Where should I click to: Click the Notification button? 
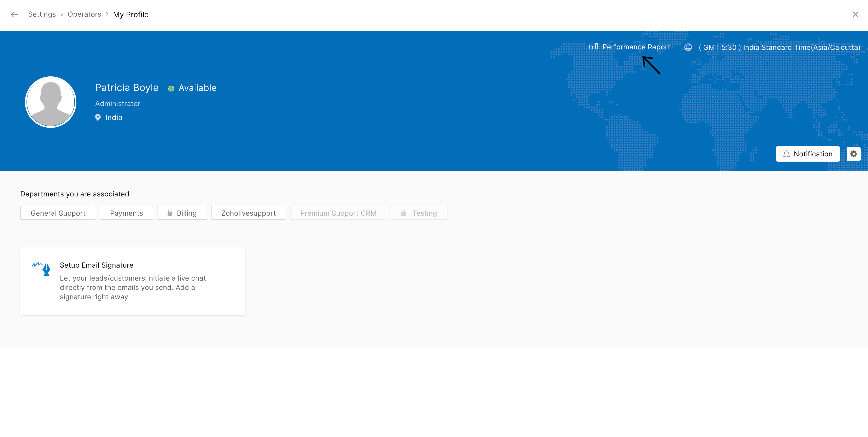tap(807, 154)
